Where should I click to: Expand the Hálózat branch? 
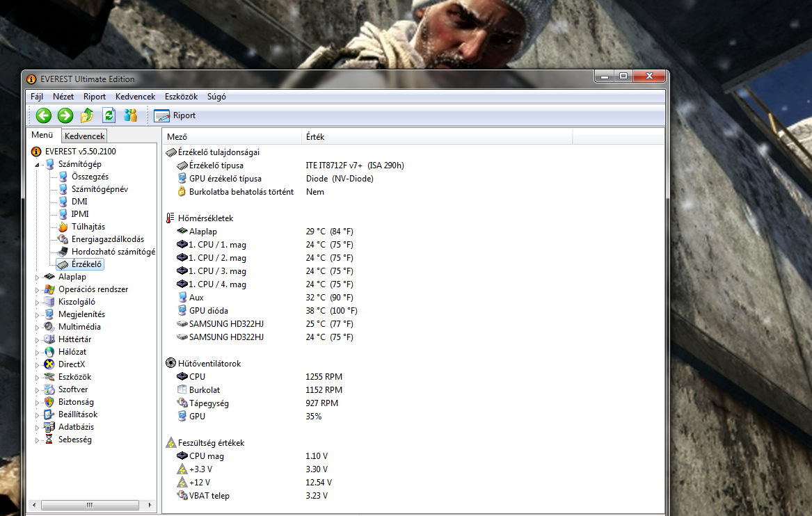pyautogui.click(x=37, y=353)
